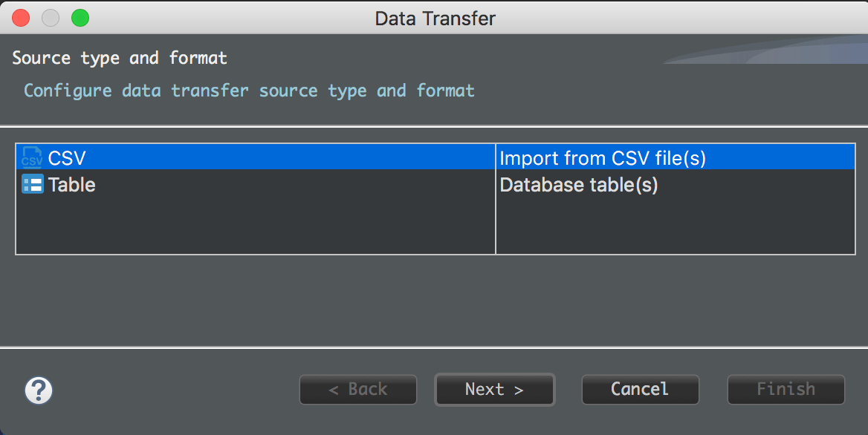868x435 pixels.
Task: Click the 'Database table(s)' description cell
Action: click(579, 184)
